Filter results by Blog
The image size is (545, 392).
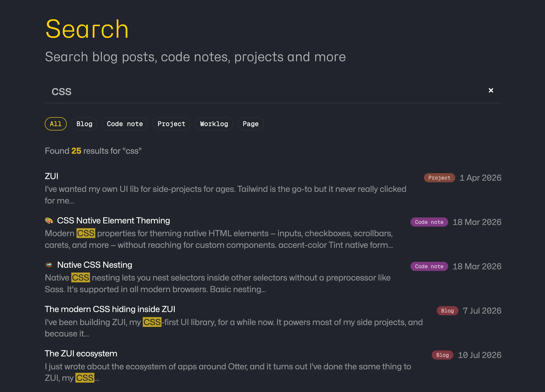pyautogui.click(x=84, y=124)
